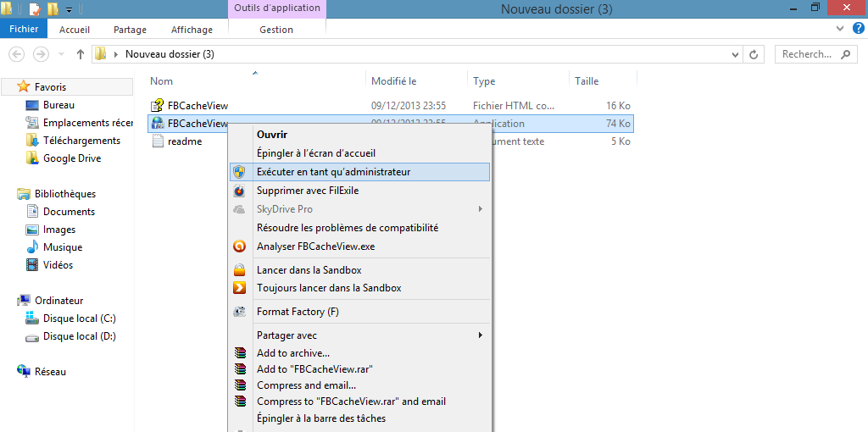
Task: Select Bibliothèques in the navigation pane
Action: click(x=65, y=194)
